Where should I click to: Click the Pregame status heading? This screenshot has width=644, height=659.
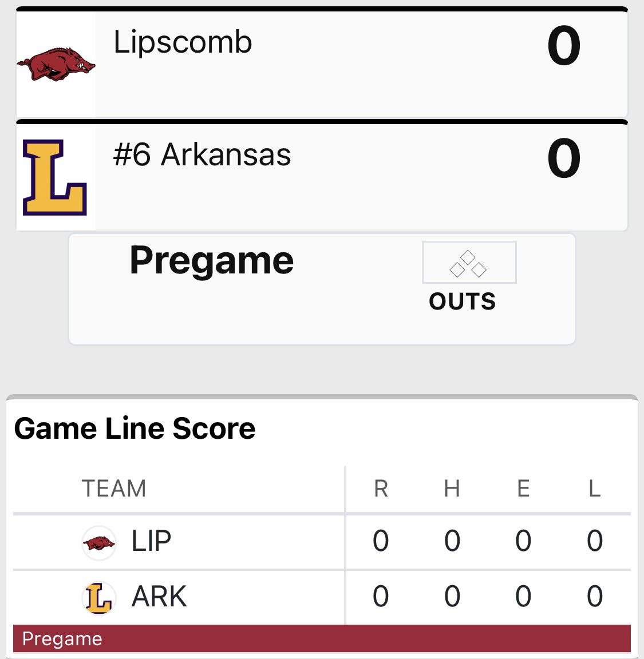tap(212, 261)
